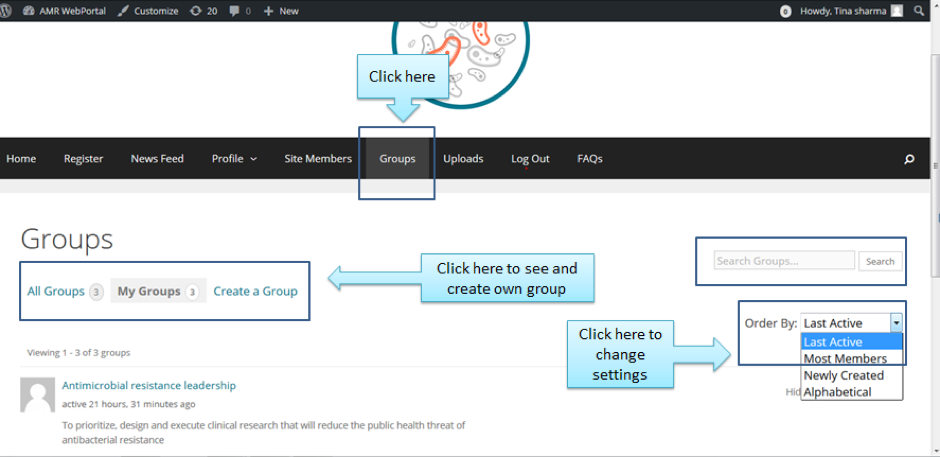Open the Groups menu item
Image resolution: width=940 pixels, height=457 pixels.
coord(397,158)
